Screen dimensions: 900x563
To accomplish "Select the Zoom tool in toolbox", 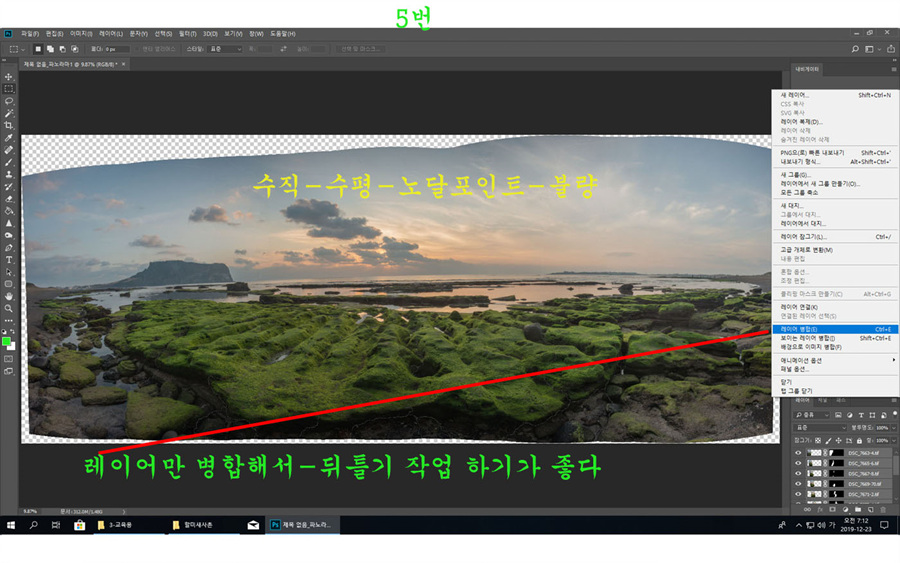I will tap(9, 308).
